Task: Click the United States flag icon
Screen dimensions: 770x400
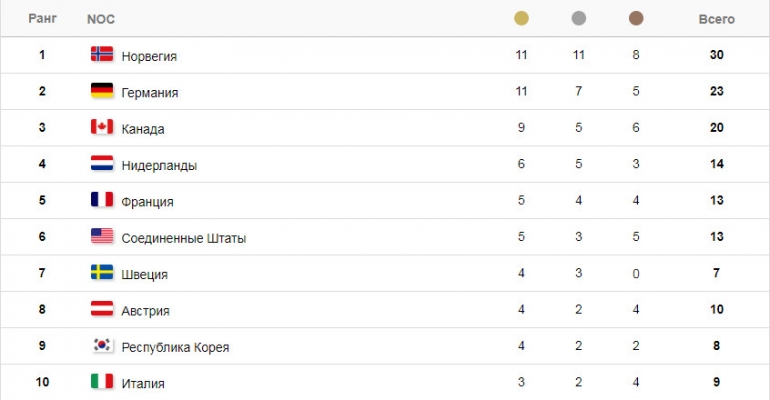Action: 102,236
